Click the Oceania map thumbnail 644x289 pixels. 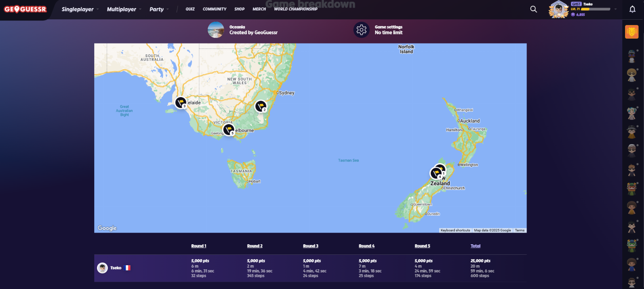(x=216, y=30)
